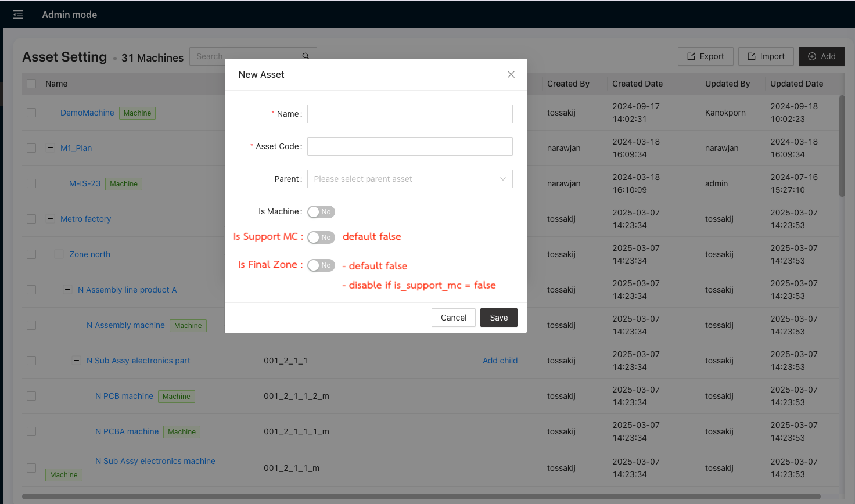Enable the Is Support MC switch

click(321, 237)
